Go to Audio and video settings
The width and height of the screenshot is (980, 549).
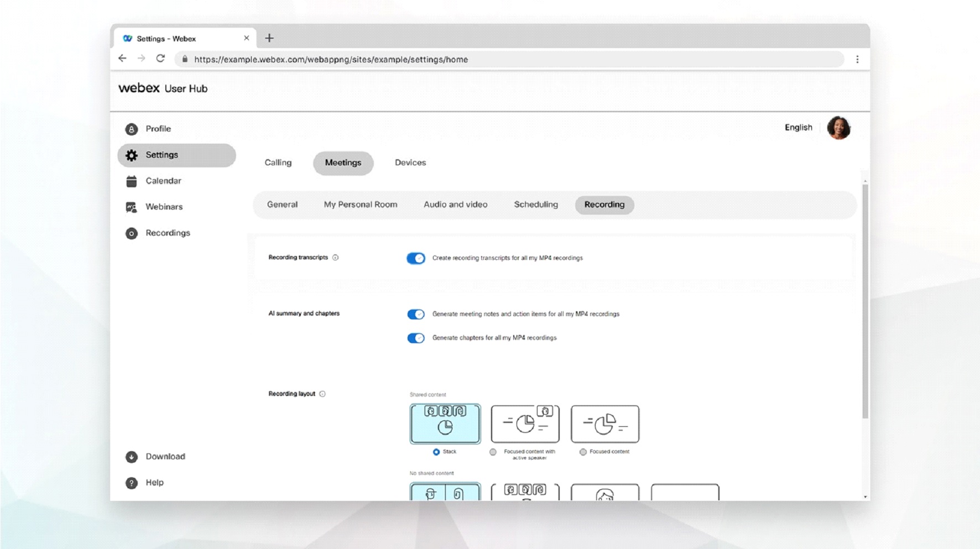tap(455, 205)
